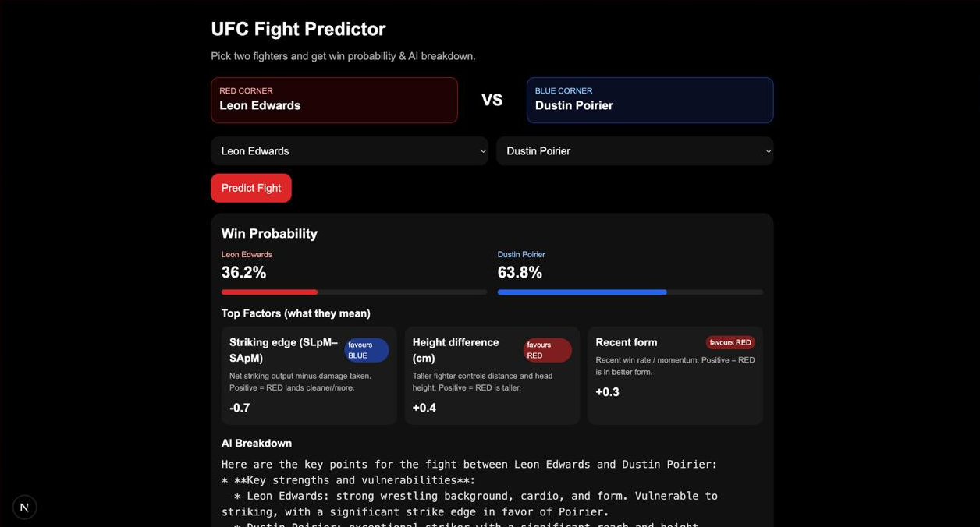Click the AI Breakdown heading
Screen dimensions: 980x527
(256, 443)
